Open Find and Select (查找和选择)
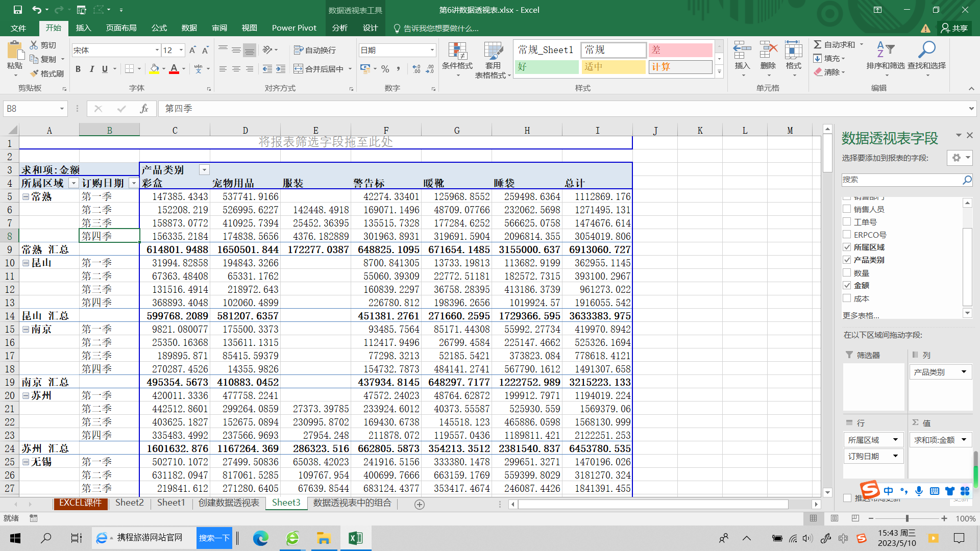This screenshot has height=551, width=980. [x=927, y=59]
